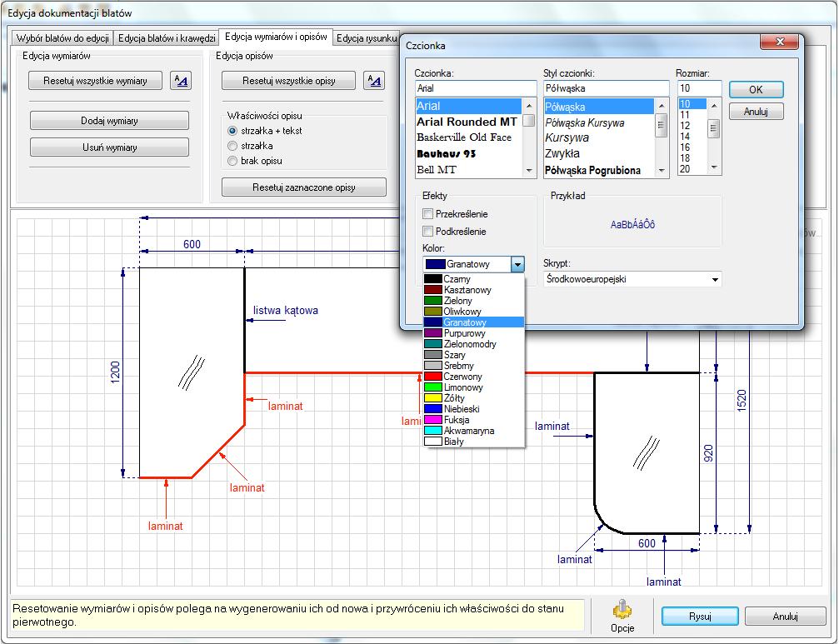
Task: Open the 'Wybór blatów do edycji' tab
Action: (62, 38)
